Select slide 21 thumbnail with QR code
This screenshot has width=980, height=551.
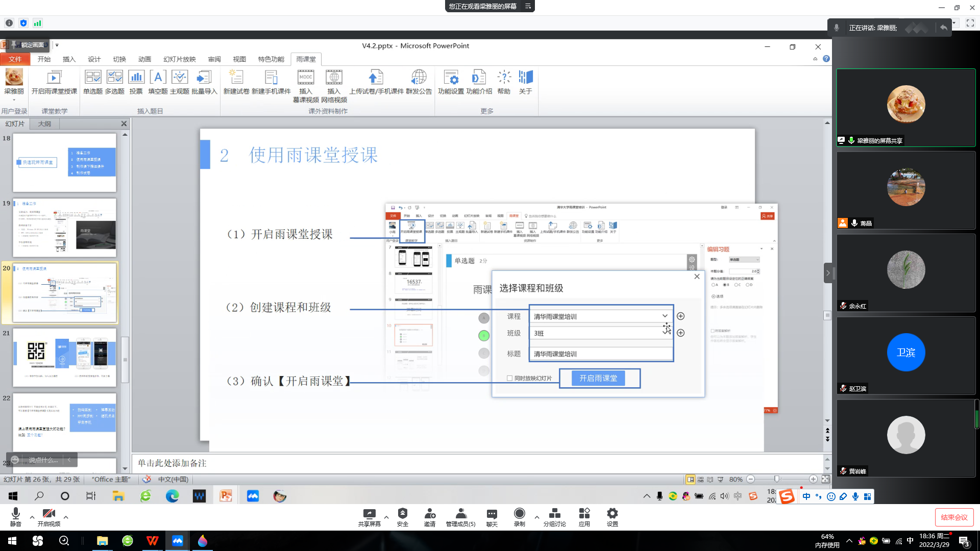[64, 357]
